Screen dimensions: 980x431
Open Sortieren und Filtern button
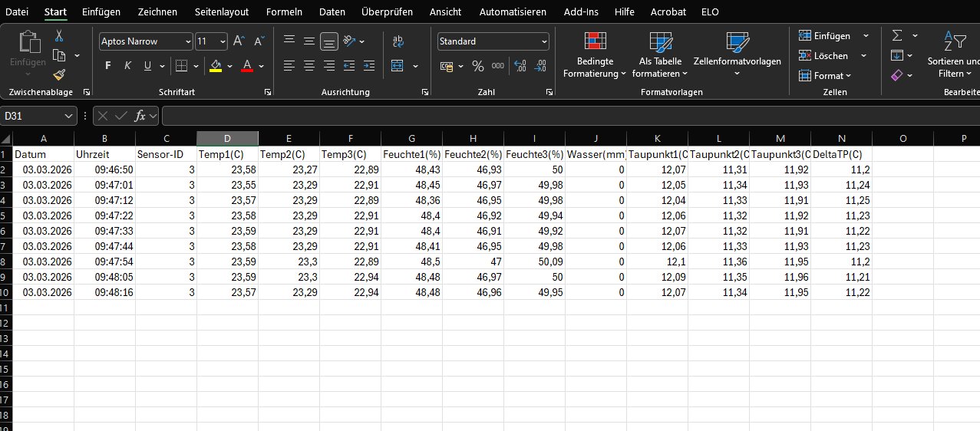click(954, 55)
